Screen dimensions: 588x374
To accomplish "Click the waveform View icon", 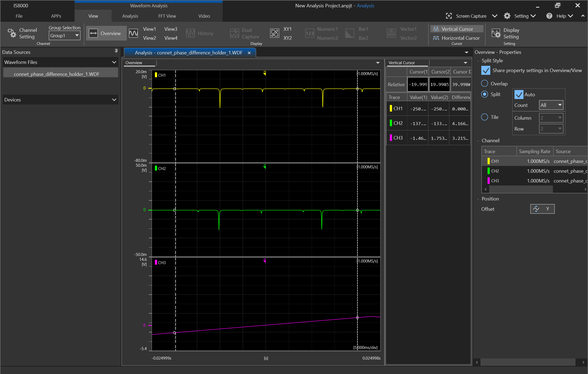I will tap(133, 33).
